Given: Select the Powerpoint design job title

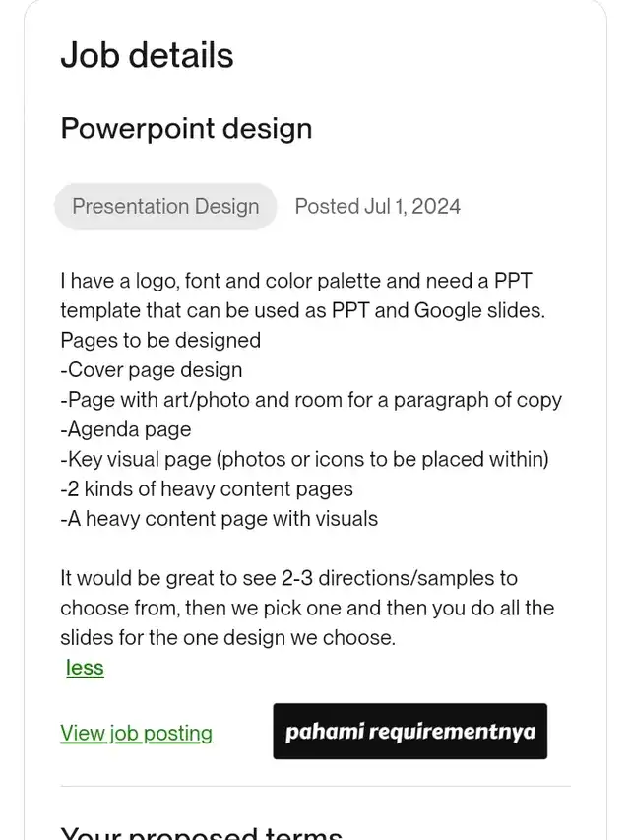Looking at the screenshot, I should (186, 129).
